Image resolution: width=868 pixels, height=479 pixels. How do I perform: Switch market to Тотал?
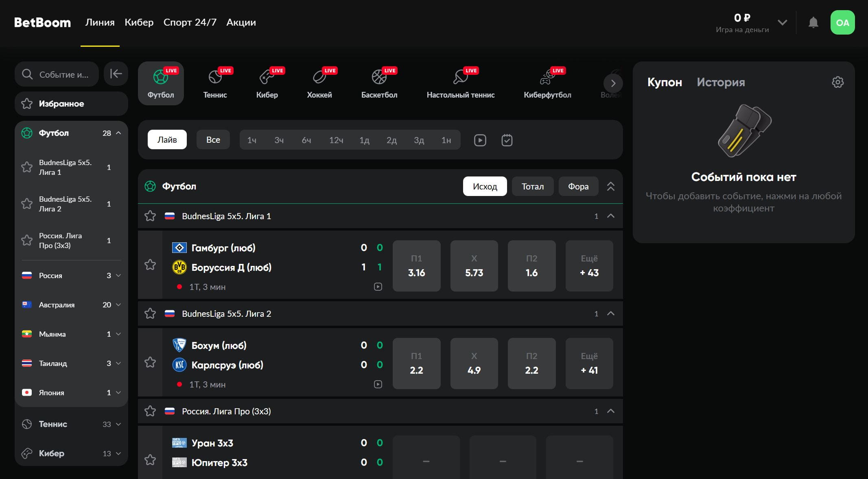(x=533, y=186)
